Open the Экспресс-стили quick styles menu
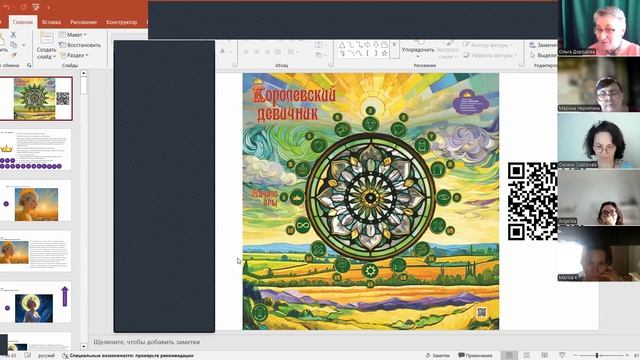 pyautogui.click(x=448, y=50)
